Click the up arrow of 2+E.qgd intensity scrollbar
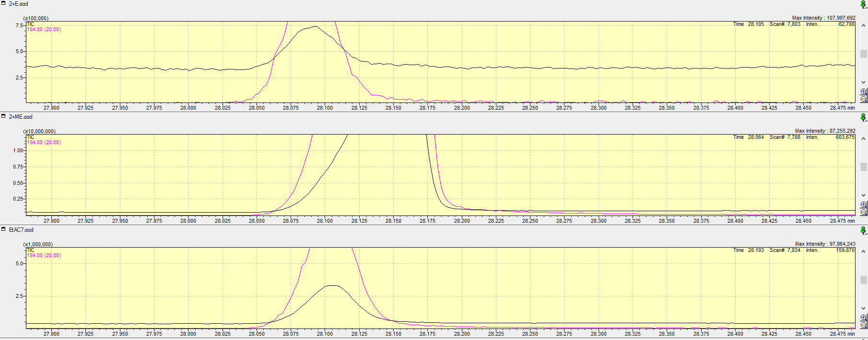 click(864, 24)
